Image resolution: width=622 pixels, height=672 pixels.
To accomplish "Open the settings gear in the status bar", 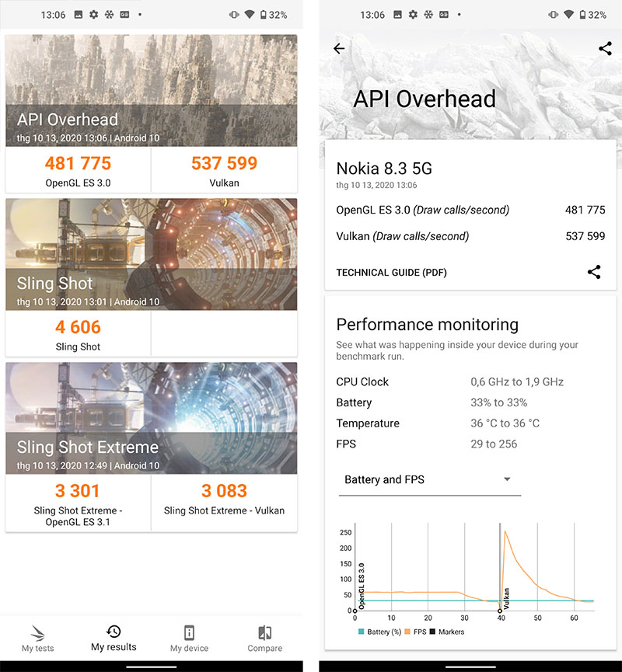I will 93,13.
